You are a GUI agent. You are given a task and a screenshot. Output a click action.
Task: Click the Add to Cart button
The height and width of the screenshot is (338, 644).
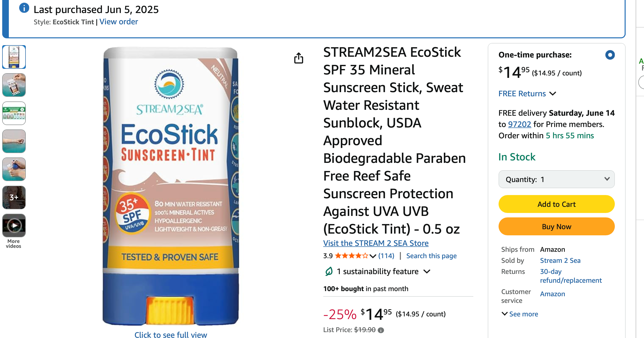click(556, 204)
